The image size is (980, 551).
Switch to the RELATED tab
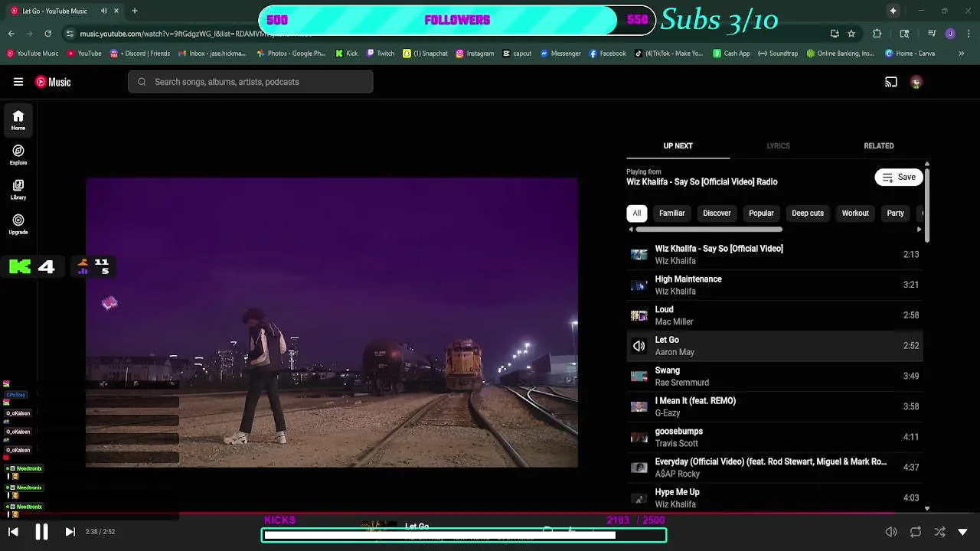[878, 145]
